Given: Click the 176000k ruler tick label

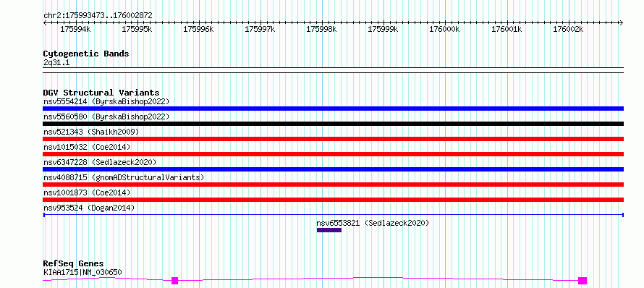Looking at the screenshot, I should [444, 30].
